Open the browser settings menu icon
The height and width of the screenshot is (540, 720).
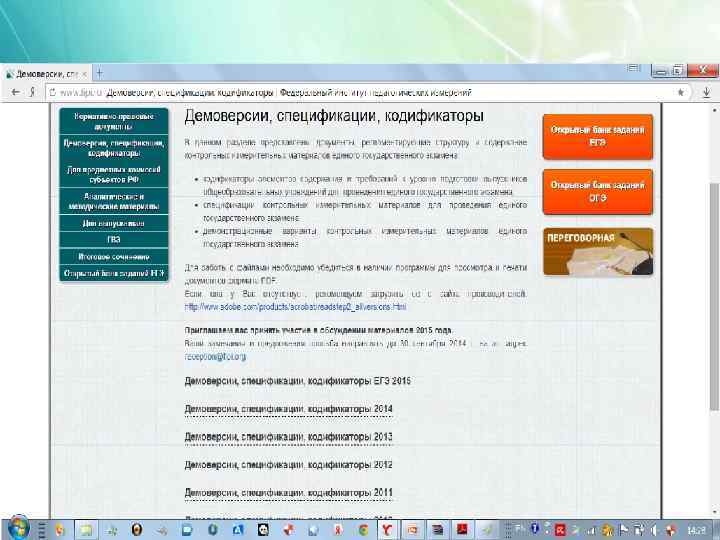click(x=634, y=68)
